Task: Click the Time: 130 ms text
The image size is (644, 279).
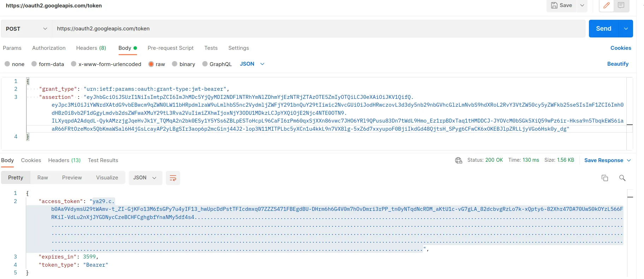Action: pyautogui.click(x=524, y=160)
